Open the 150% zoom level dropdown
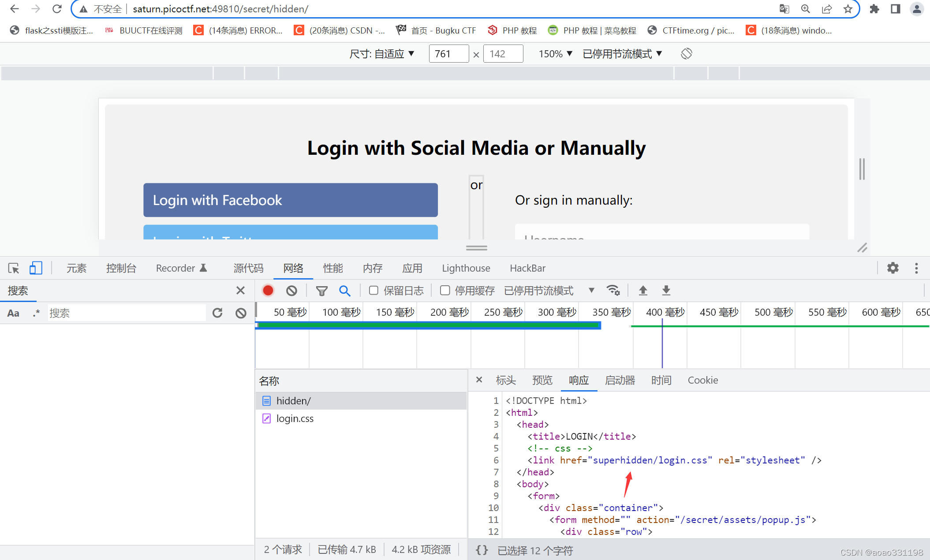Viewport: 930px width, 560px height. [554, 53]
